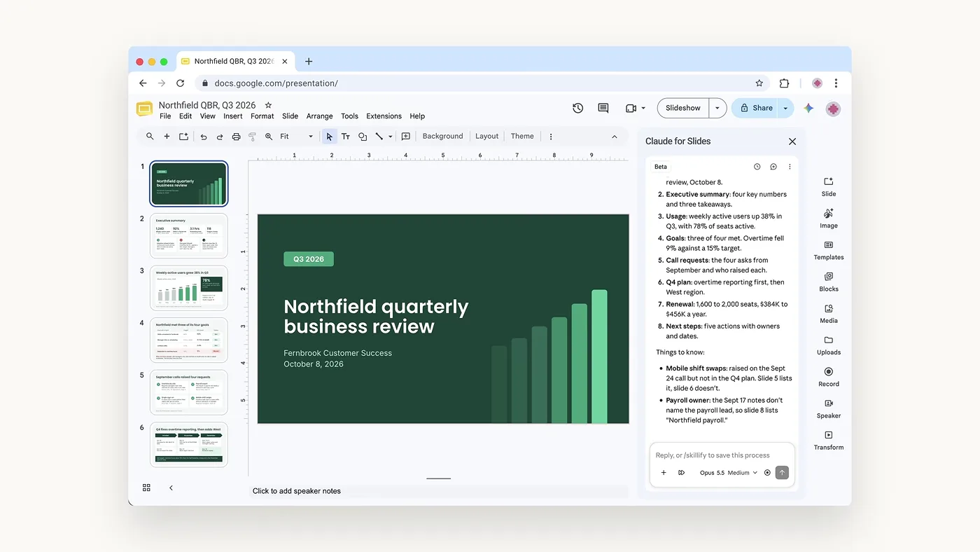Click the Slideshow button
Image resolution: width=980 pixels, height=552 pixels.
point(683,108)
